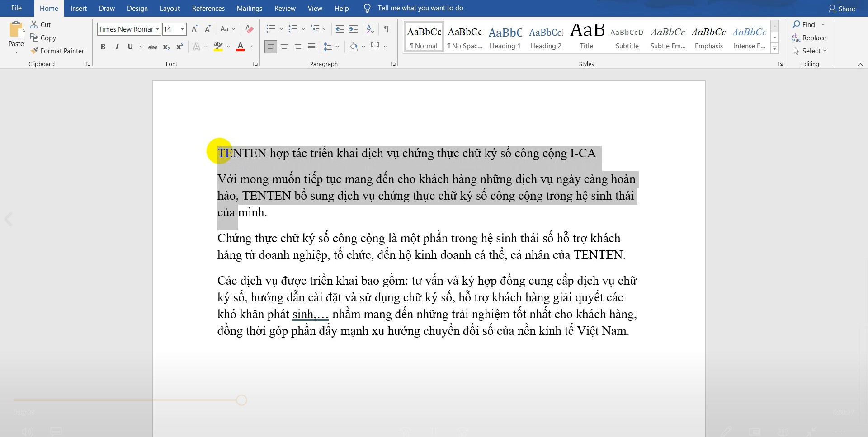Image resolution: width=868 pixels, height=437 pixels.
Task: Toggle Underline formatting
Action: point(130,47)
